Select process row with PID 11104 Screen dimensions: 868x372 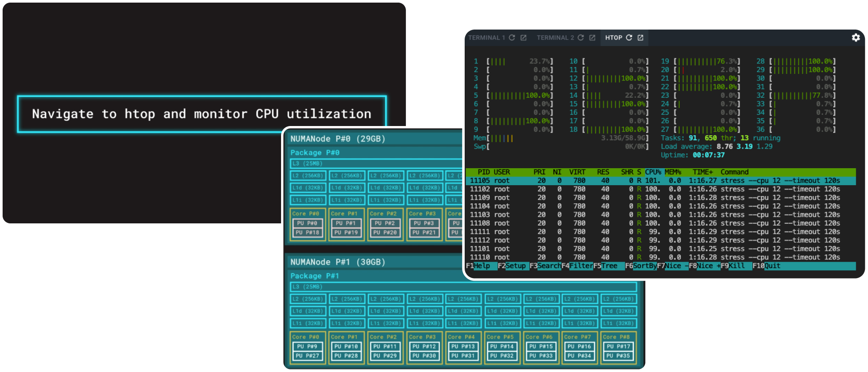click(x=660, y=206)
